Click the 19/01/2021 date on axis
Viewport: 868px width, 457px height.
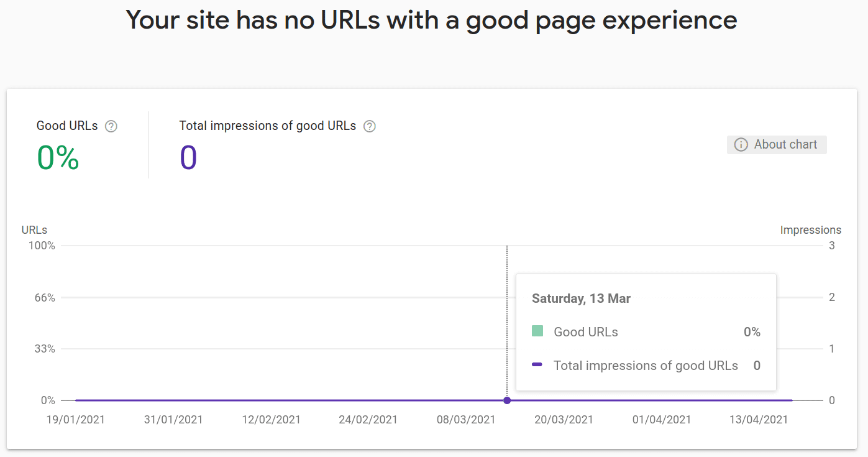76,420
